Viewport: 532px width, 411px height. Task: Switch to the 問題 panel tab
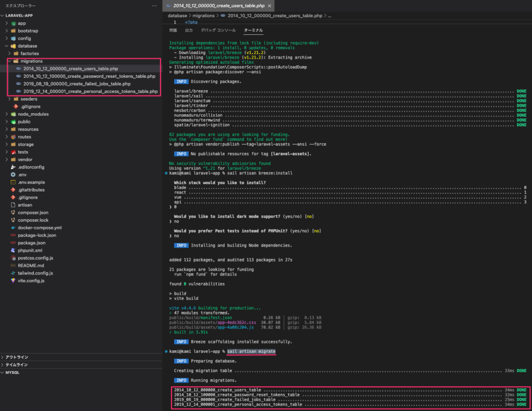click(x=173, y=31)
